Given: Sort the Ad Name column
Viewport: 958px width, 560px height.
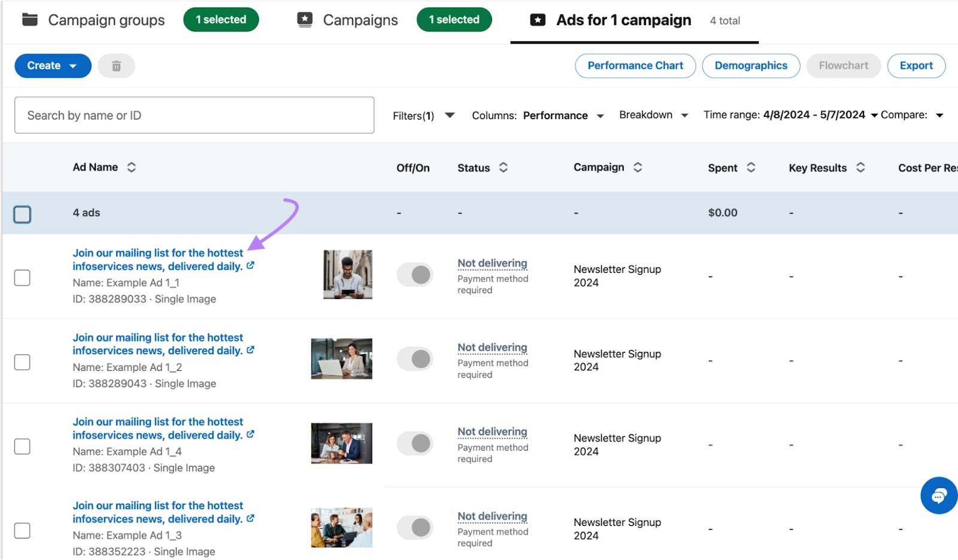Looking at the screenshot, I should 132,168.
